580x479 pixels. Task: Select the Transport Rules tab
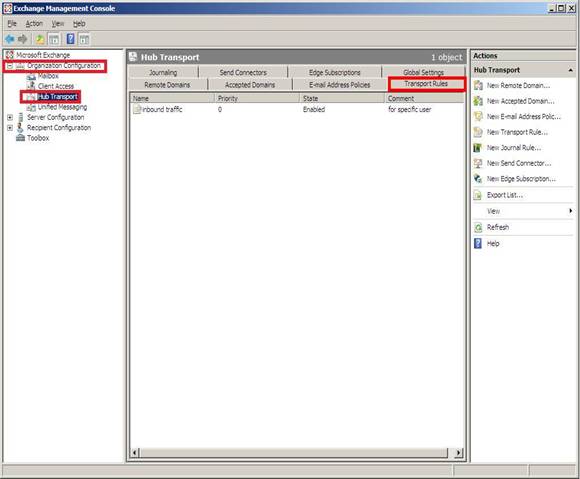426,84
